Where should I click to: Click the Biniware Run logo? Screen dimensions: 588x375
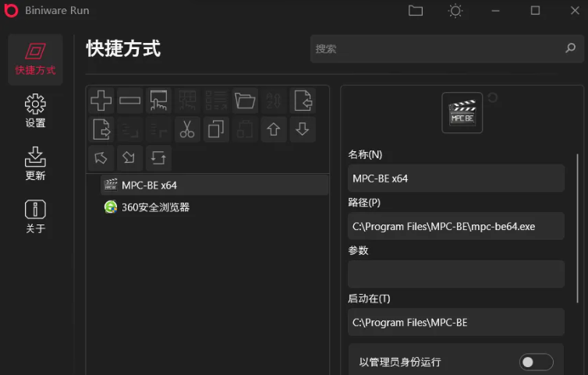click(11, 10)
